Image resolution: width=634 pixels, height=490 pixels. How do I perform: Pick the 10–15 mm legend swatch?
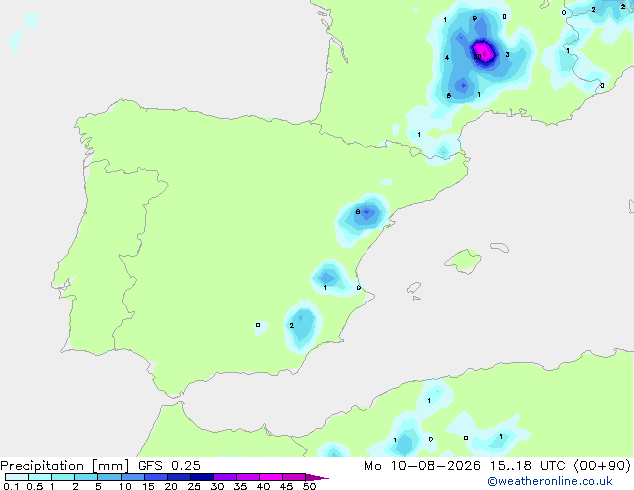point(132,477)
